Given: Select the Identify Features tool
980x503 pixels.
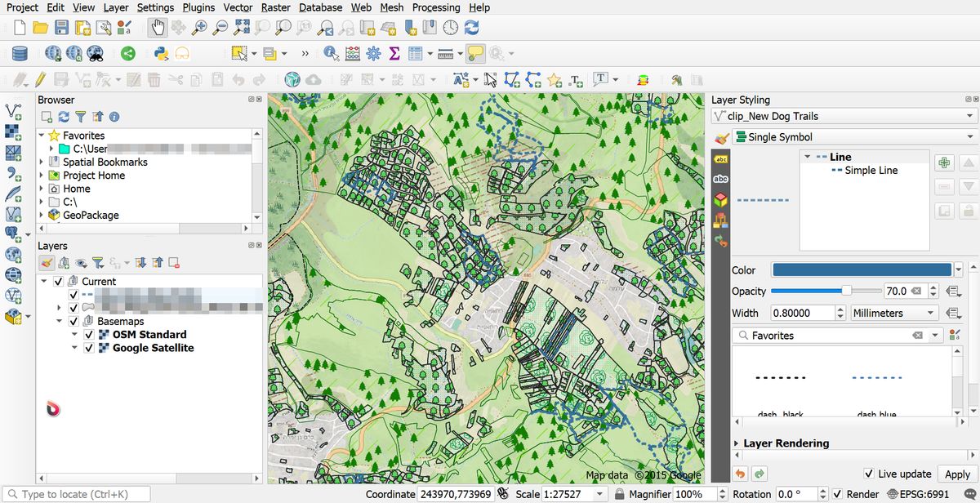Looking at the screenshot, I should [x=332, y=54].
